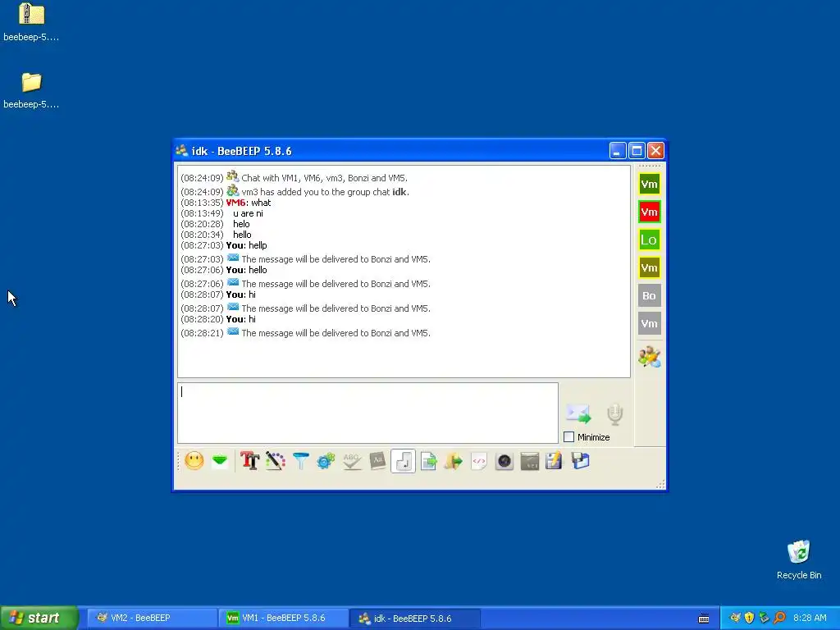This screenshot has width=840, height=630.
Task: Click the 'Chat with VM1, VM6, vm3' line
Action: tap(324, 178)
